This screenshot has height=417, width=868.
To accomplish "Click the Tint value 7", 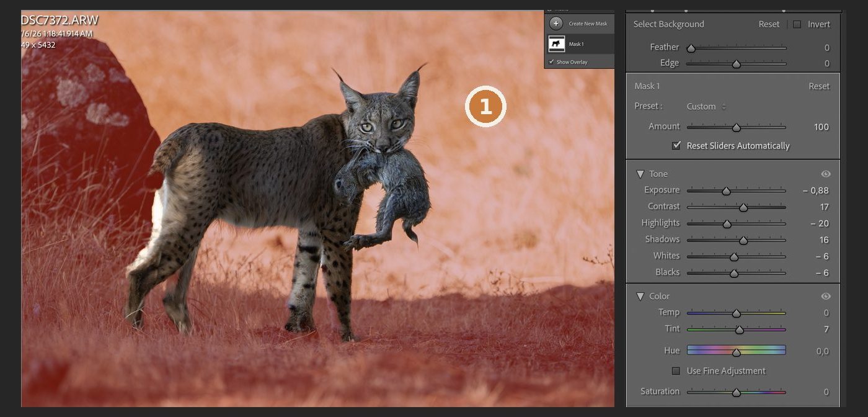I will coord(826,330).
